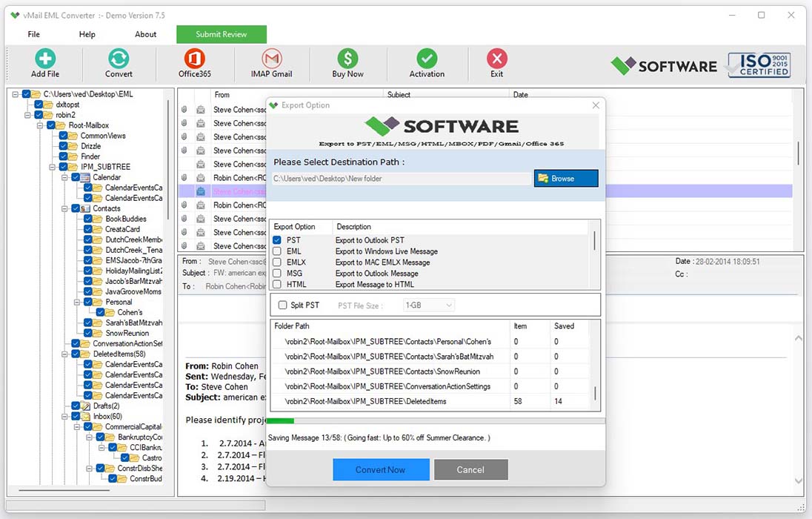Toggle the Split PST checkbox
812x519 pixels.
point(283,305)
